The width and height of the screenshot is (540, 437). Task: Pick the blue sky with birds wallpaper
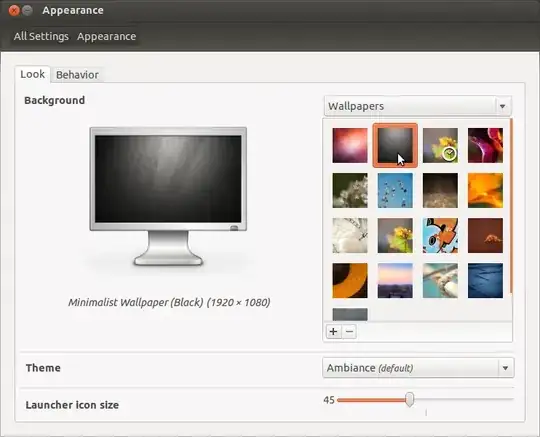tap(395, 190)
